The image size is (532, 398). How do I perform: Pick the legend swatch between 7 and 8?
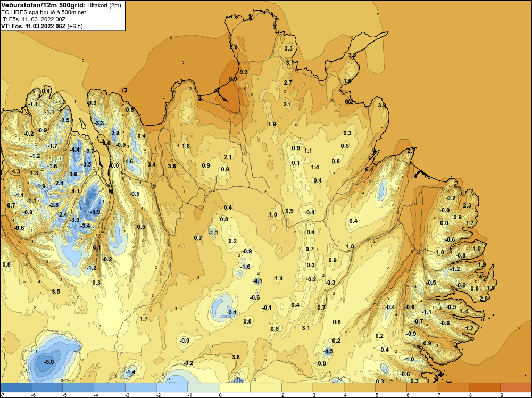pos(454,387)
